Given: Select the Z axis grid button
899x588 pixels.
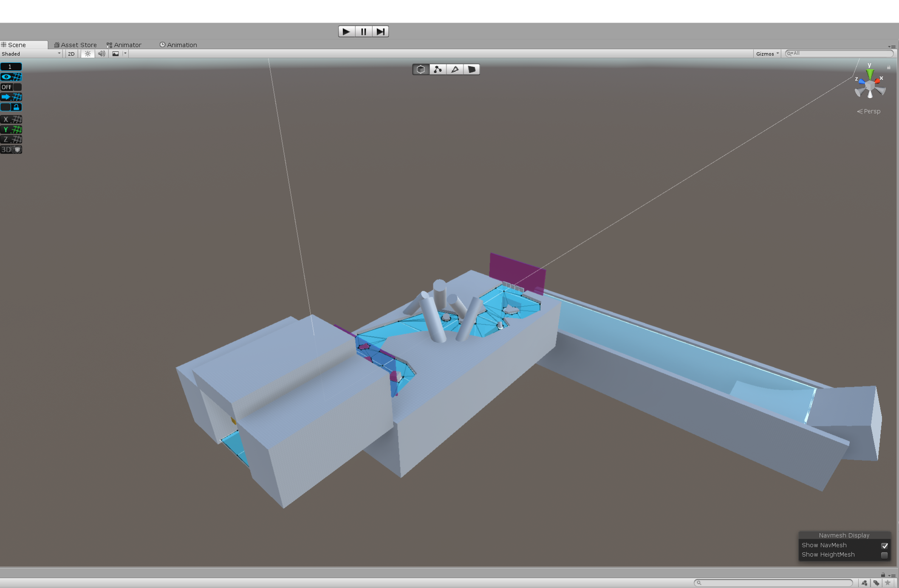Looking at the screenshot, I should click(11, 139).
